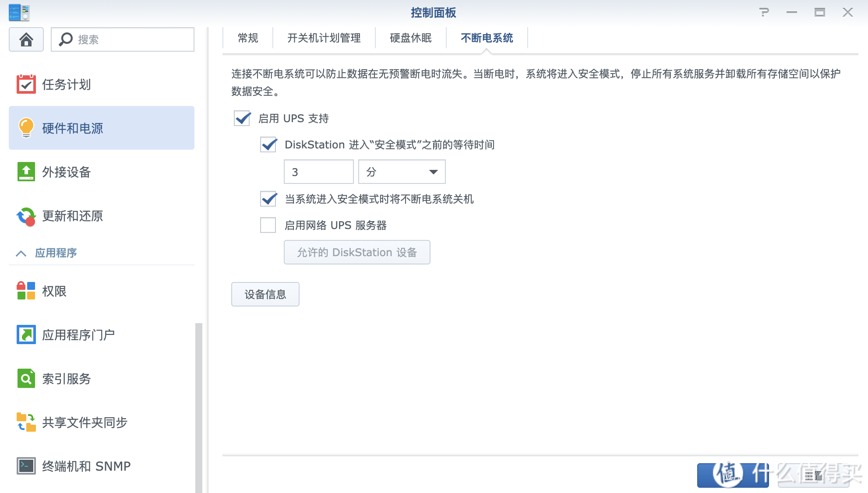Collapse the 应用程序 section
Image resolution: width=868 pixels, height=493 pixels.
tap(21, 253)
